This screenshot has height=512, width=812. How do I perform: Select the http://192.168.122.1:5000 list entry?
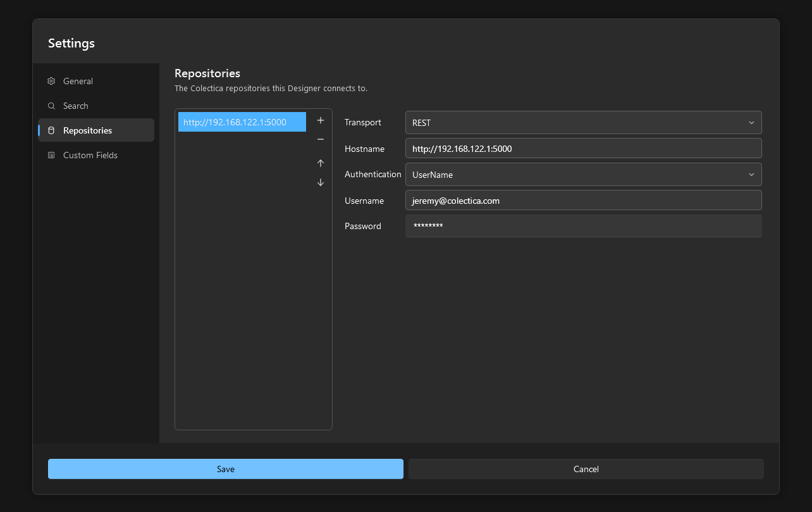coord(242,122)
